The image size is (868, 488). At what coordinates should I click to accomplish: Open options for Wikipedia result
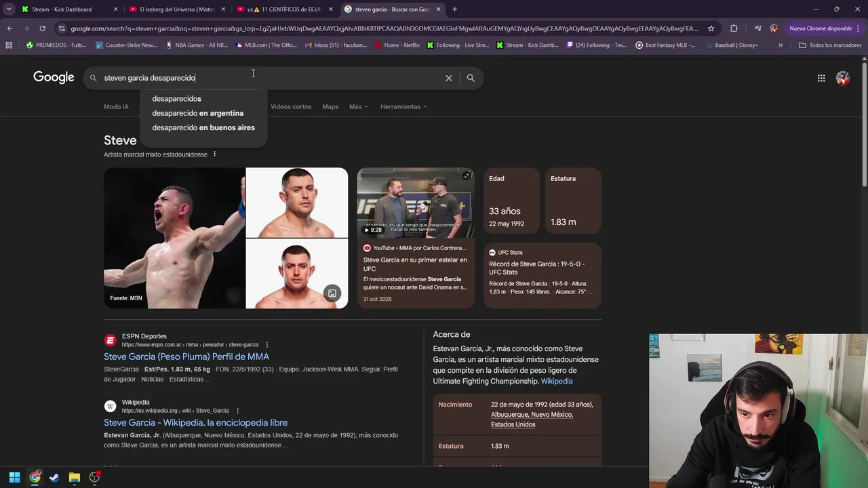tap(237, 411)
